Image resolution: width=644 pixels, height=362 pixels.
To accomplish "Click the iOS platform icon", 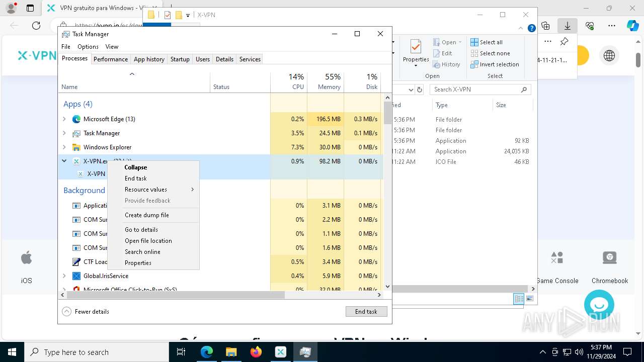I will [27, 258].
